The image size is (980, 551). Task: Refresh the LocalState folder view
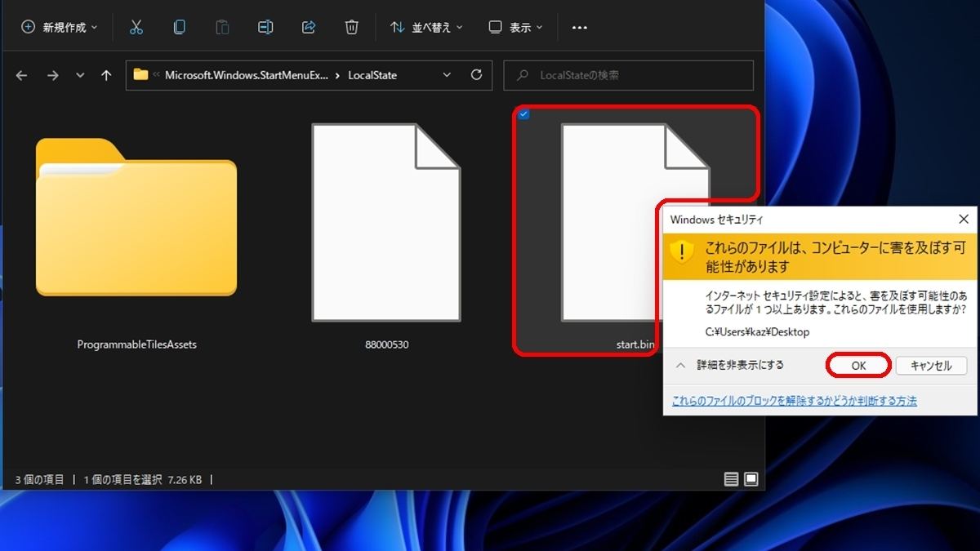click(477, 75)
